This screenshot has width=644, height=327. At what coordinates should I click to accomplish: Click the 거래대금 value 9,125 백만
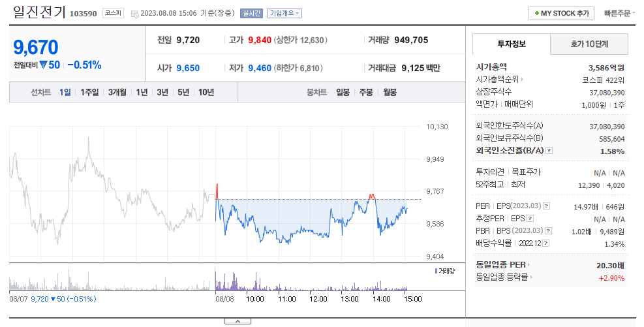(421, 68)
